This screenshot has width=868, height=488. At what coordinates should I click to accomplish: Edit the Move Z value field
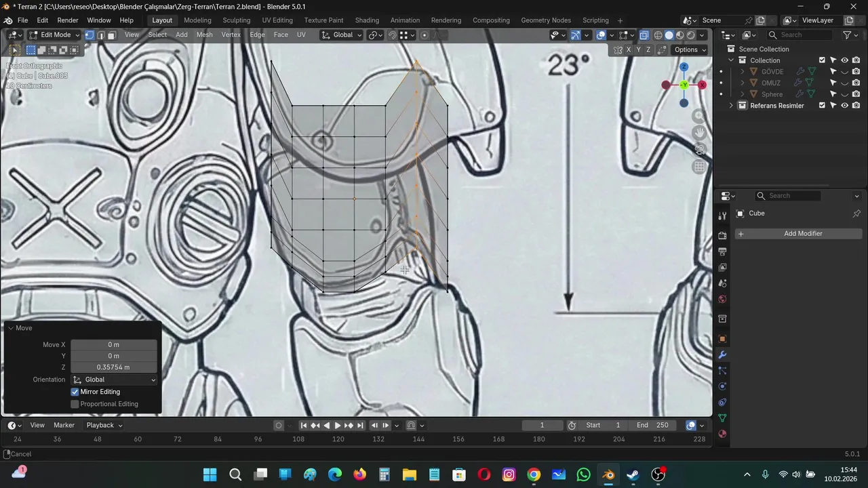pos(114,367)
